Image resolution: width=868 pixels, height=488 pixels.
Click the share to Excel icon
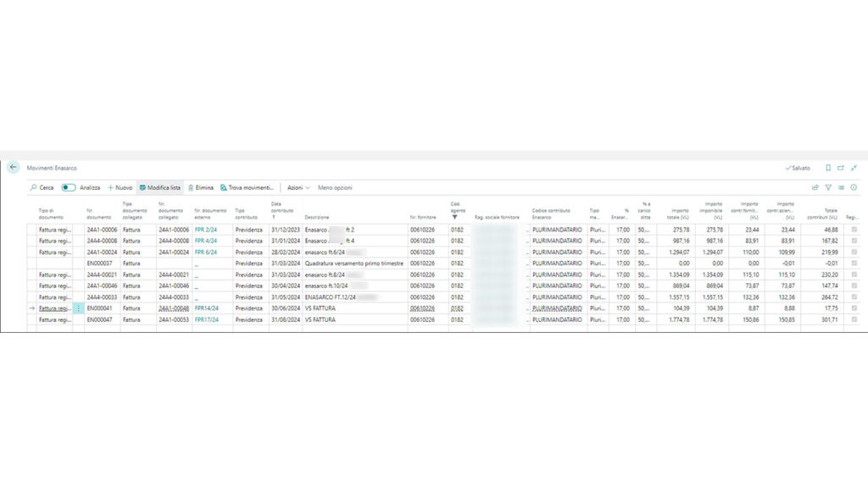[815, 187]
